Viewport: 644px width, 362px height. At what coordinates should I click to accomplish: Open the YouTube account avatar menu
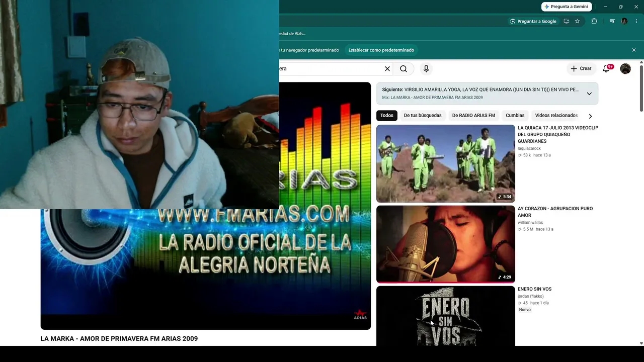[625, 69]
